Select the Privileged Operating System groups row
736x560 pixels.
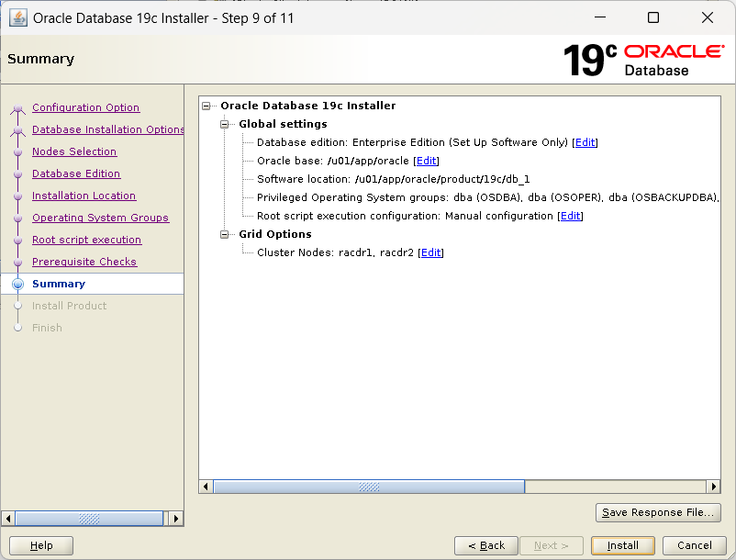pos(487,197)
